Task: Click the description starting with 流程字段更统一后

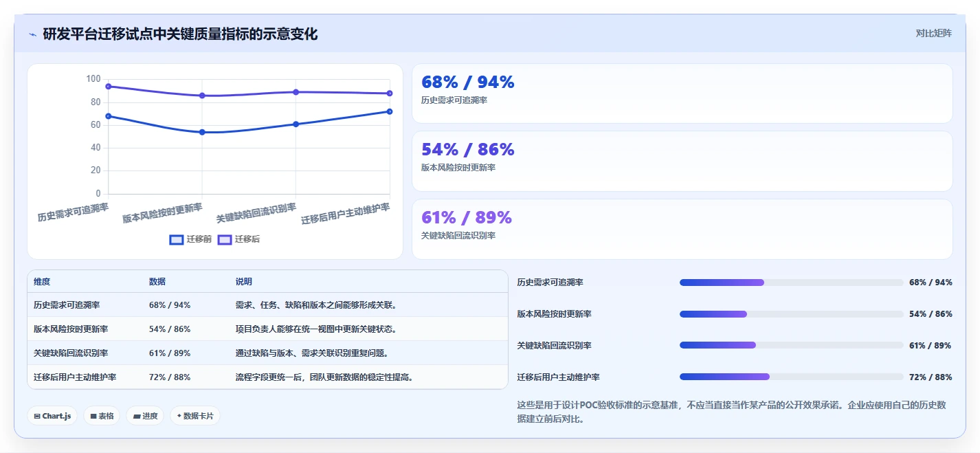Action: pos(324,377)
